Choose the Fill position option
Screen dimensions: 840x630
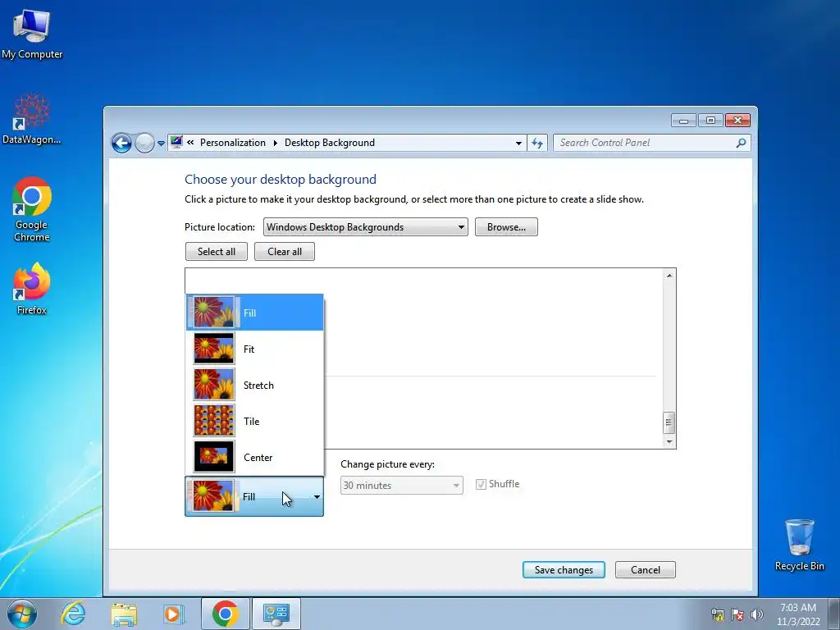[254, 313]
